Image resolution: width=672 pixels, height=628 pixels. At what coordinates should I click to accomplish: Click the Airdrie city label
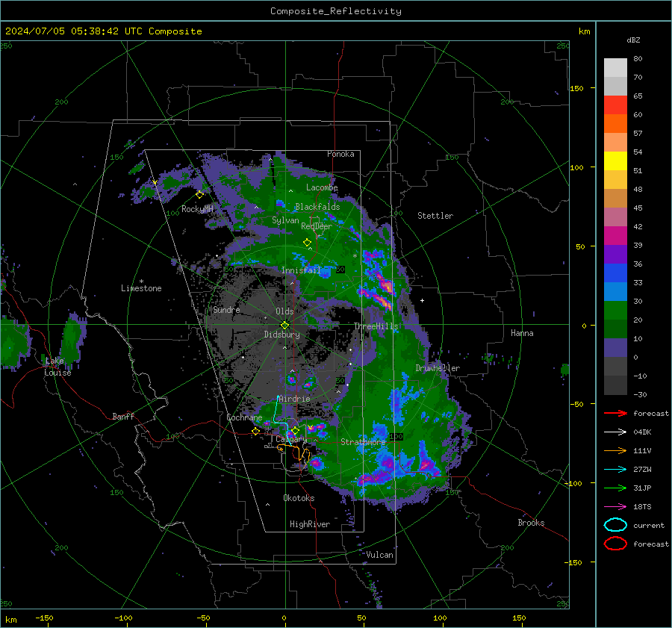(294, 399)
